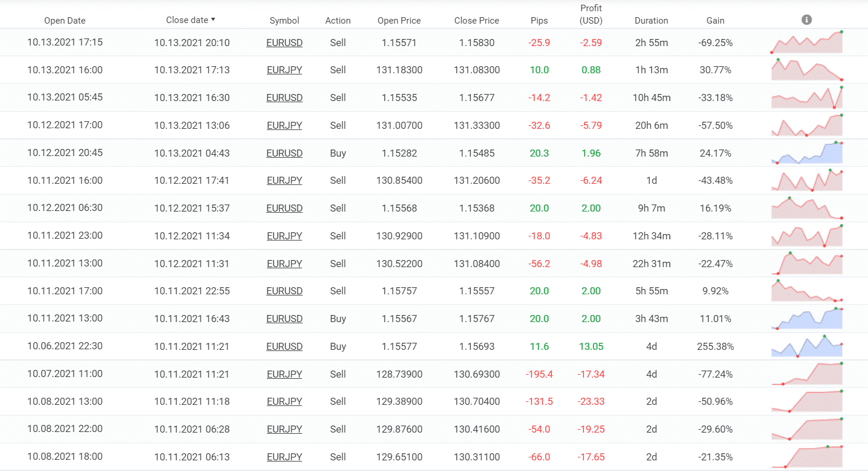
Task: Open EURJPY link for trade closed 10.11.2021 11:18
Action: [285, 401]
